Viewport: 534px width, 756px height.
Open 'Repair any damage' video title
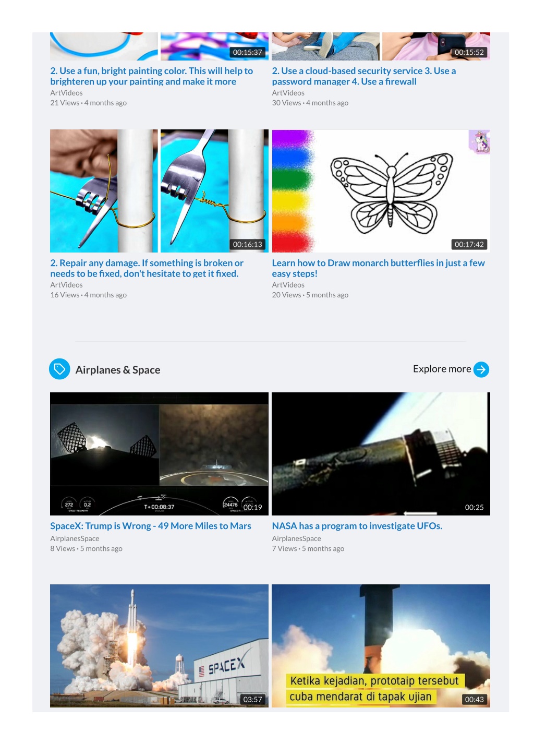[147, 268]
